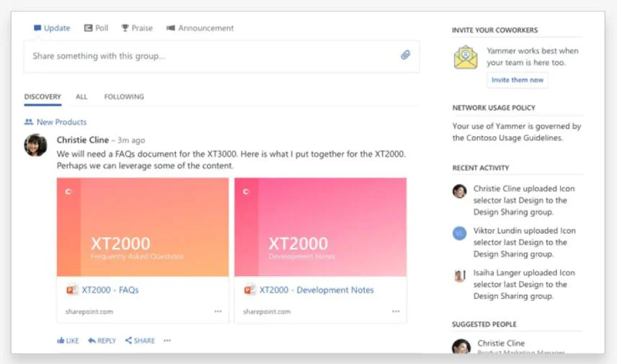The height and width of the screenshot is (364, 617).
Task: Click sharepoint.com label under Development Notes
Action: [x=267, y=311]
